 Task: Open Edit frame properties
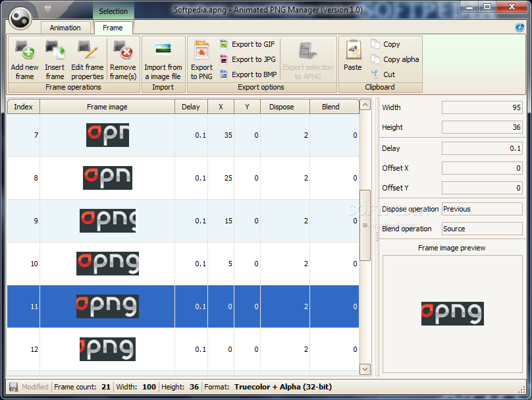(x=87, y=60)
